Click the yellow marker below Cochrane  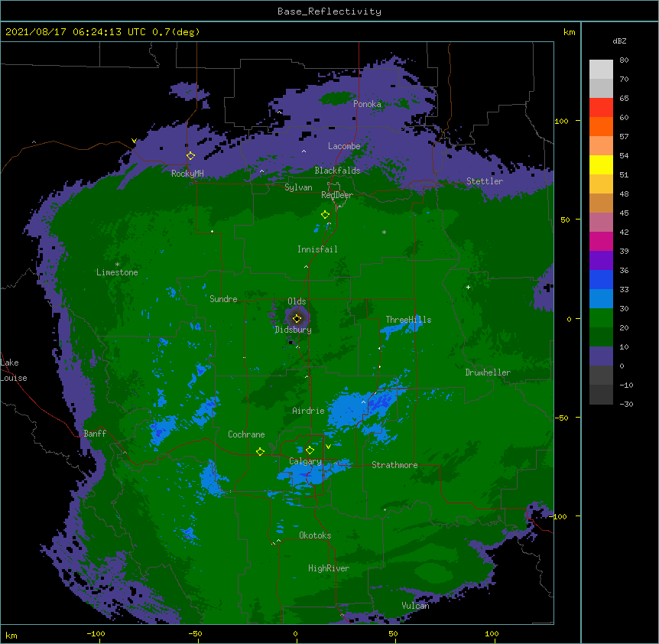(x=260, y=451)
